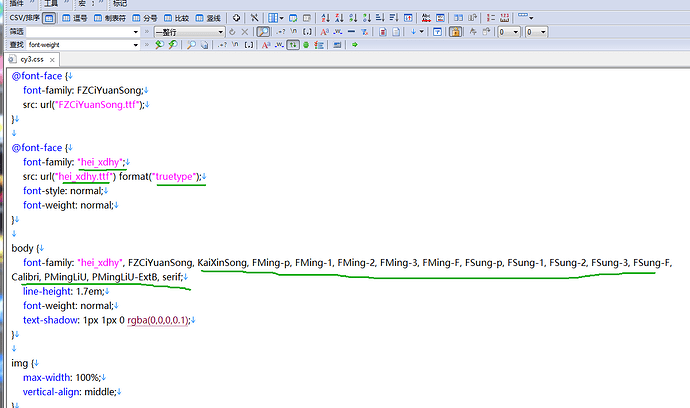This screenshot has width=690, height=408.
Task: Toggle filter negative minus option
Action: pyautogui.click(x=351, y=32)
